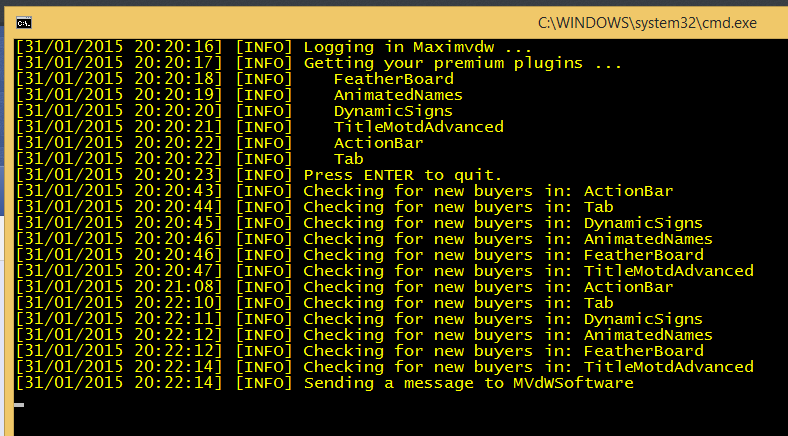Click 'Sending a message to MVdWSoftware' line
The image size is (788, 436).
[324, 383]
